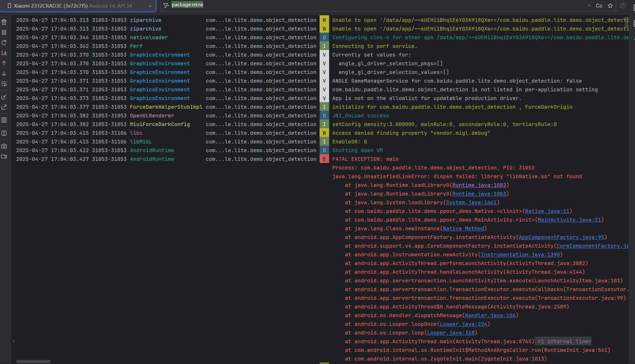This screenshot has height=364, width=635.
Task: Toggle soft-wrap for log lines
Action: [x=4, y=84]
